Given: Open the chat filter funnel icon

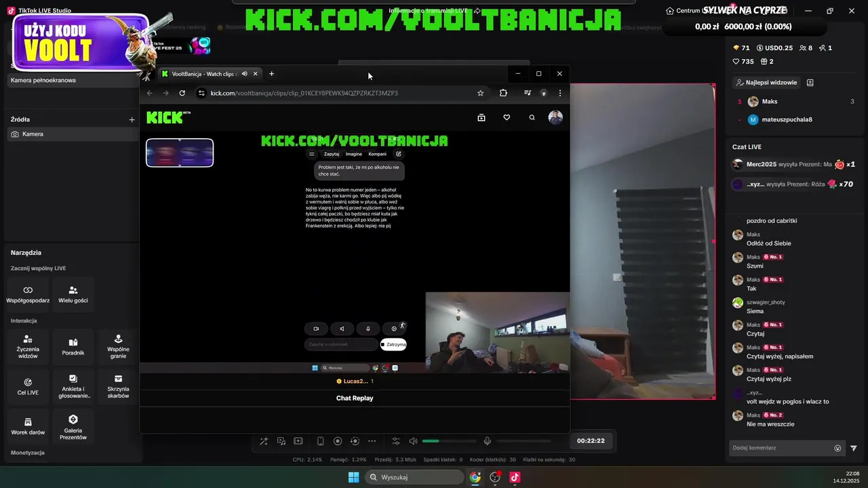Looking at the screenshot, I should [854, 448].
